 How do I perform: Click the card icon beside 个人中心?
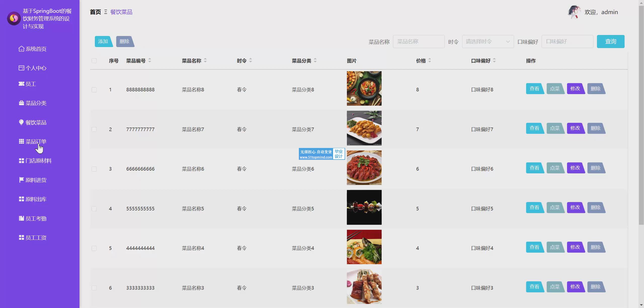tap(21, 68)
